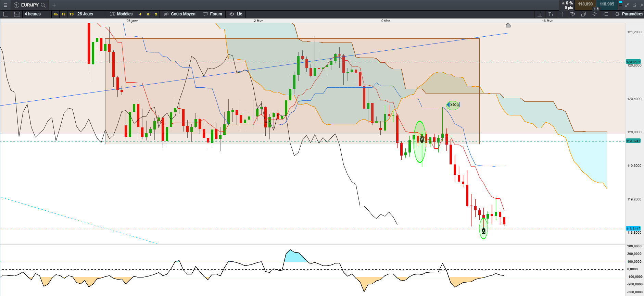Open the list view panel icon

[x=5, y=14]
